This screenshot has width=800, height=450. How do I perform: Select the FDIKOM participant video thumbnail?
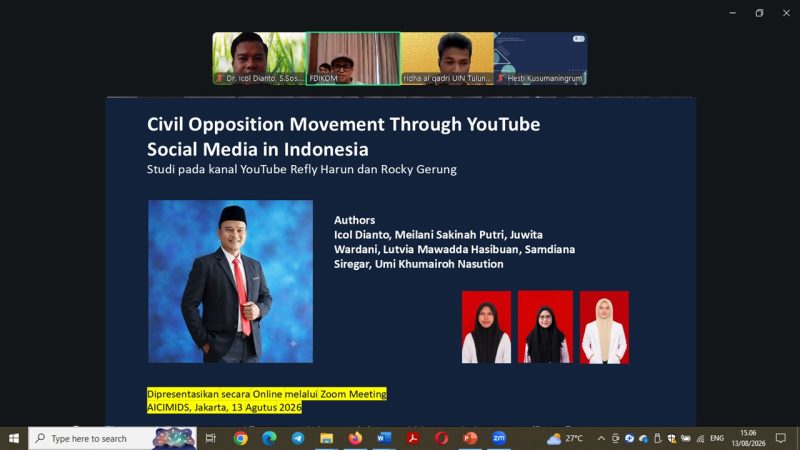click(353, 58)
